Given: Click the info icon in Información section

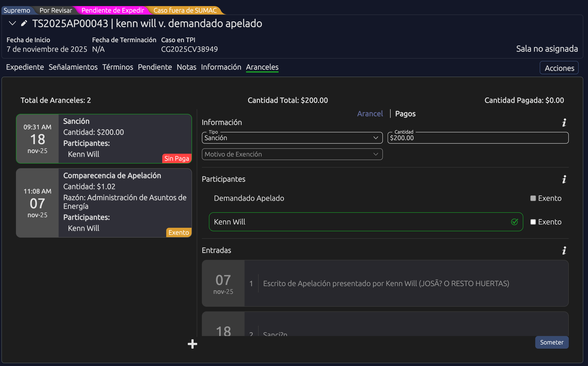Looking at the screenshot, I should pyautogui.click(x=564, y=123).
